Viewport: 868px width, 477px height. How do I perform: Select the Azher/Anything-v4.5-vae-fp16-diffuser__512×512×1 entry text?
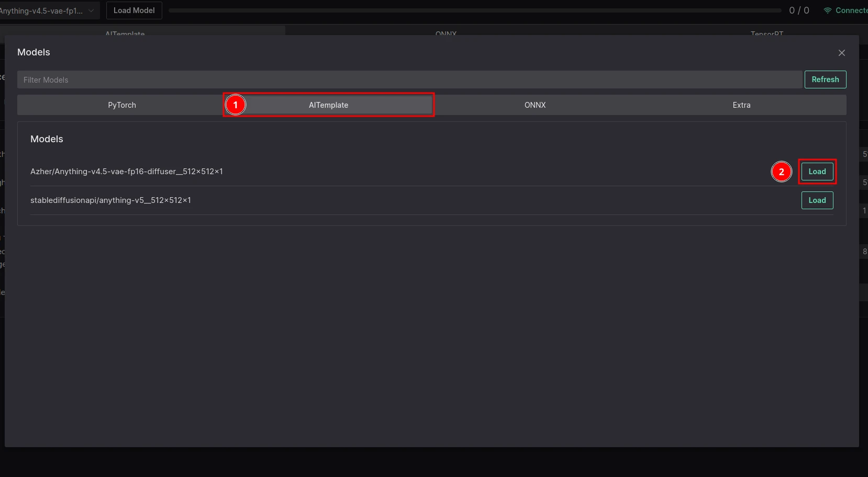pyautogui.click(x=127, y=172)
